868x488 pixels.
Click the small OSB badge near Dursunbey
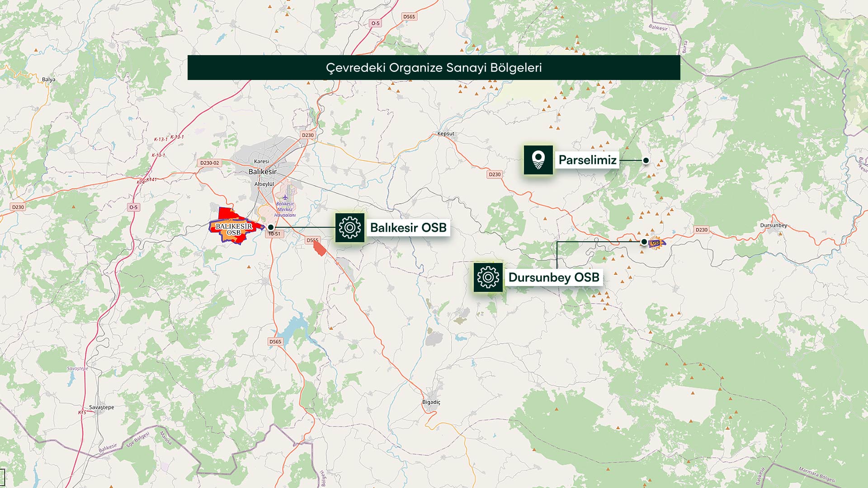(656, 243)
